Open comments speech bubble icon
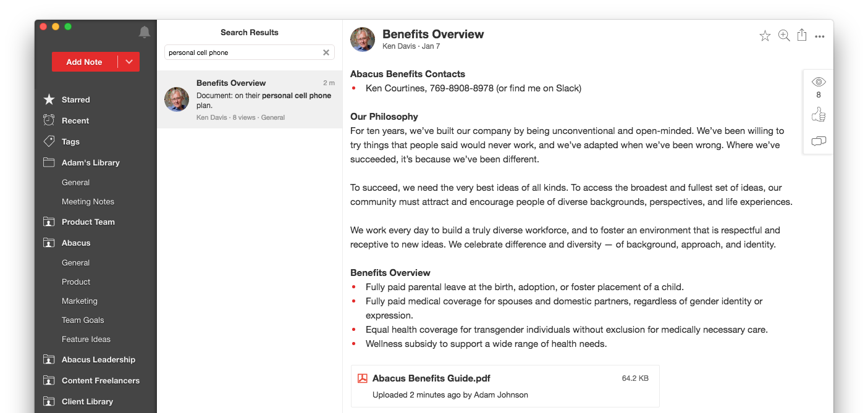The image size is (868, 413). pyautogui.click(x=819, y=141)
